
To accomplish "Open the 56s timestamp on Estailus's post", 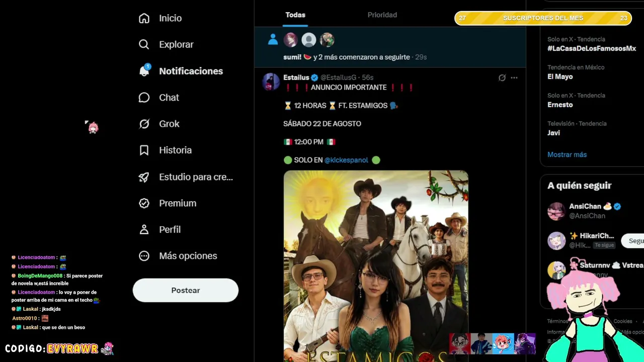I will [x=368, y=77].
